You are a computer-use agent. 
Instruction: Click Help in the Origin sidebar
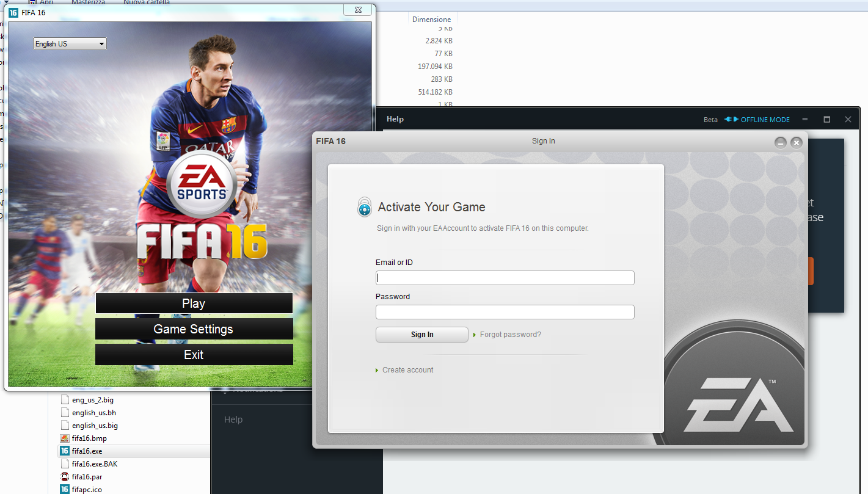(x=233, y=420)
